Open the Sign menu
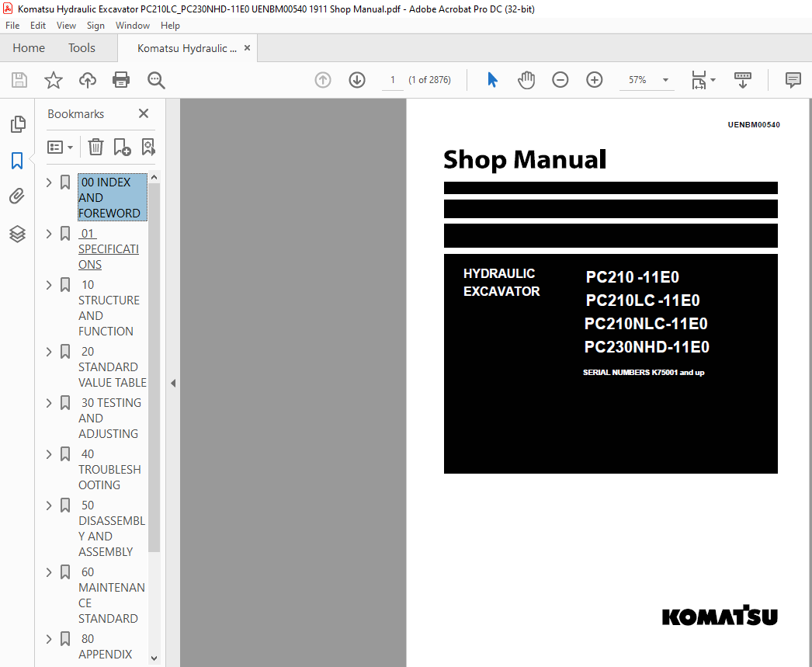 (x=95, y=26)
